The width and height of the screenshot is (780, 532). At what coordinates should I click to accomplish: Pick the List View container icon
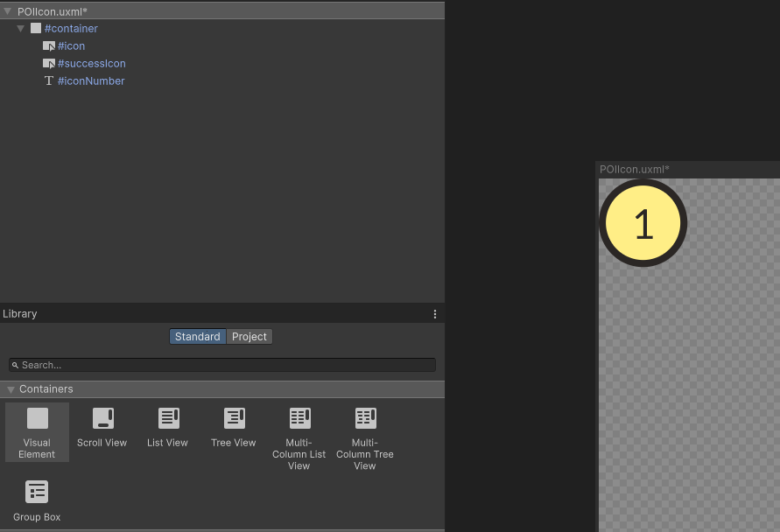[169, 418]
